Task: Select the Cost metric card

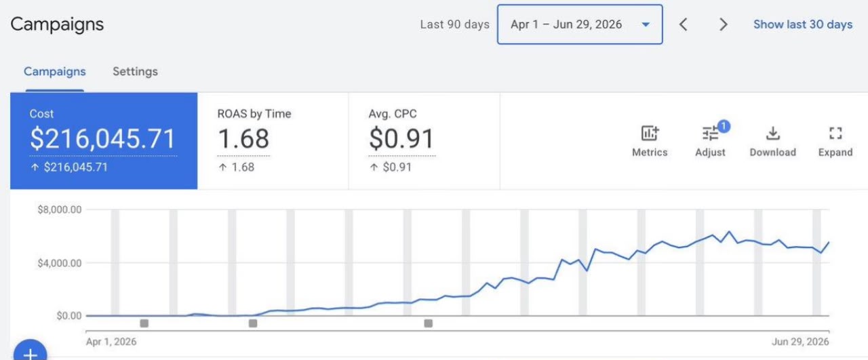Action: tap(104, 141)
